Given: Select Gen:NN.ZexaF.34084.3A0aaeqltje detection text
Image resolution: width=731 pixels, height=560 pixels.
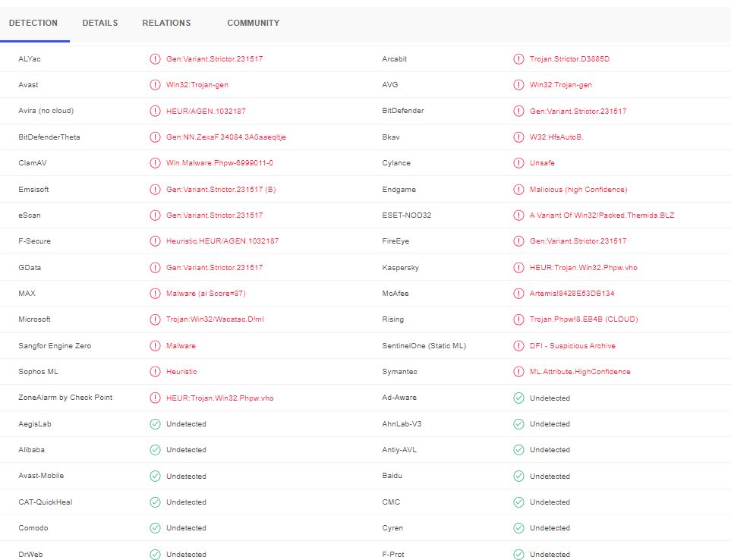Looking at the screenshot, I should 226,137.
